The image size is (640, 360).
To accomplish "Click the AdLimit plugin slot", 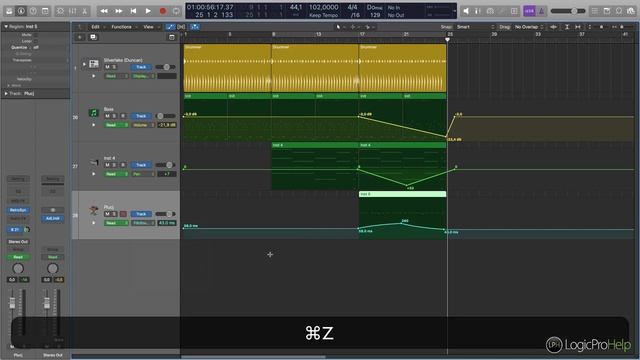I will (53, 218).
